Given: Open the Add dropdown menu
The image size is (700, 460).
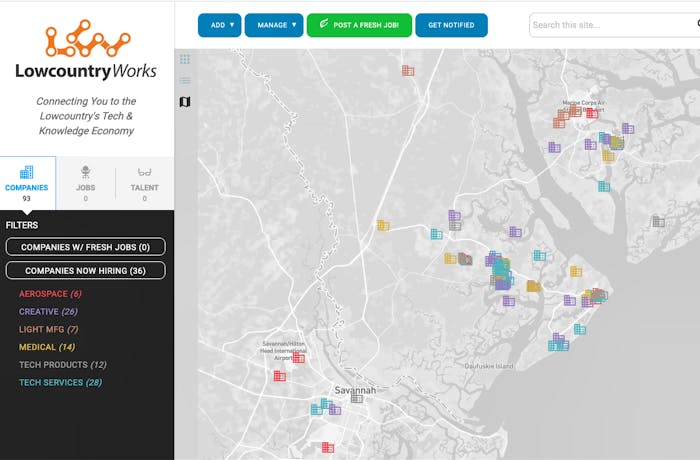Looking at the screenshot, I should pos(219,25).
